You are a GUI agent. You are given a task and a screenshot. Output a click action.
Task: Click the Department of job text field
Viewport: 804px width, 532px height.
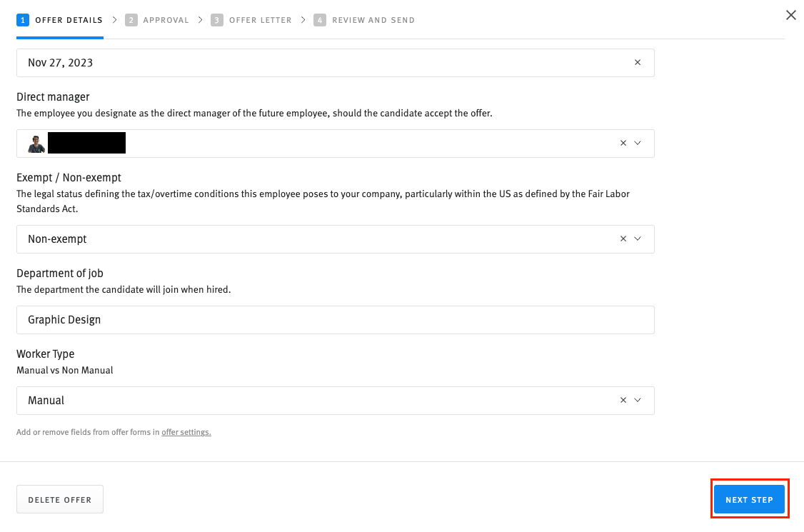(x=335, y=320)
